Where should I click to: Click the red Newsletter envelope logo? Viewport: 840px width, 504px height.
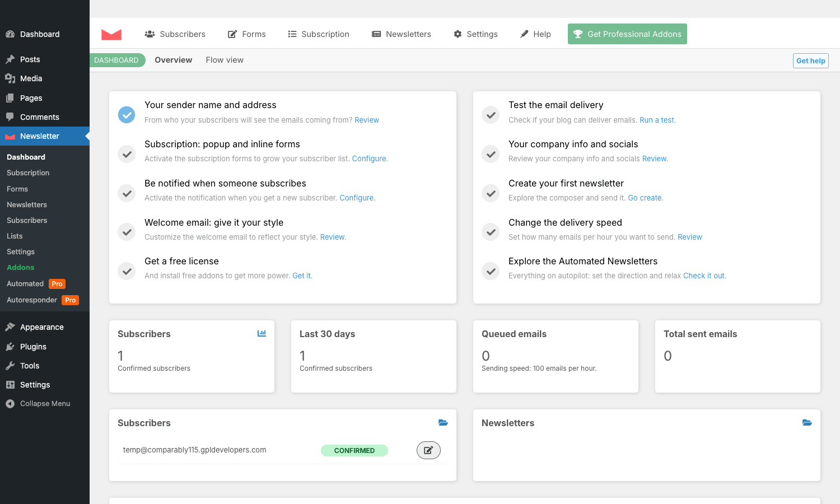(x=111, y=34)
